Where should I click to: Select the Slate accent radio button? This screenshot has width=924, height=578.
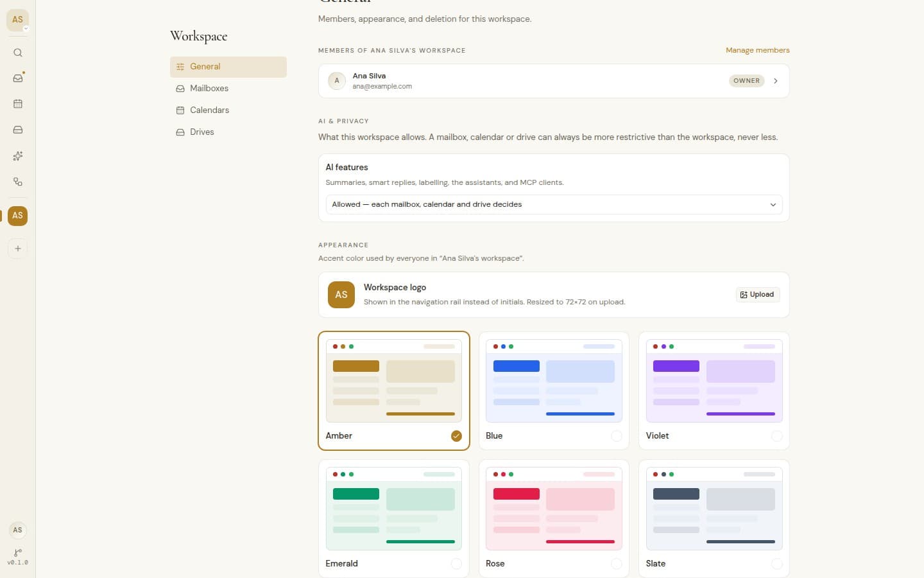[776, 564]
